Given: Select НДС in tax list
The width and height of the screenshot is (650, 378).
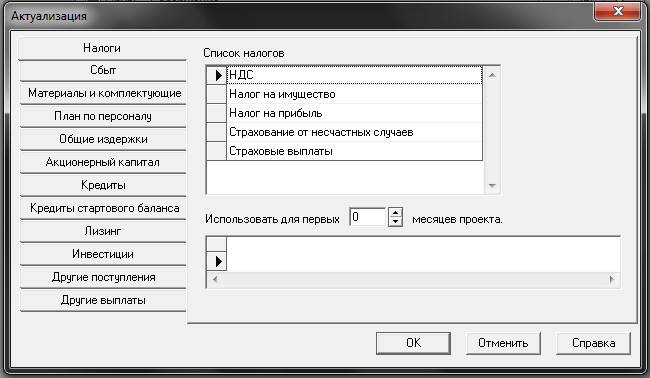Looking at the screenshot, I should click(354, 75).
